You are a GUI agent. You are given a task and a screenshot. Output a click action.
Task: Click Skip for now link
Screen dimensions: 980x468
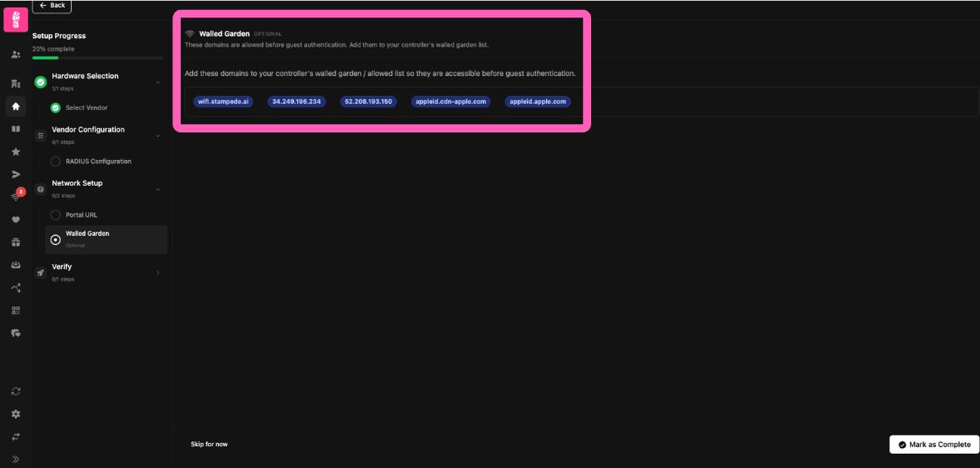(209, 445)
